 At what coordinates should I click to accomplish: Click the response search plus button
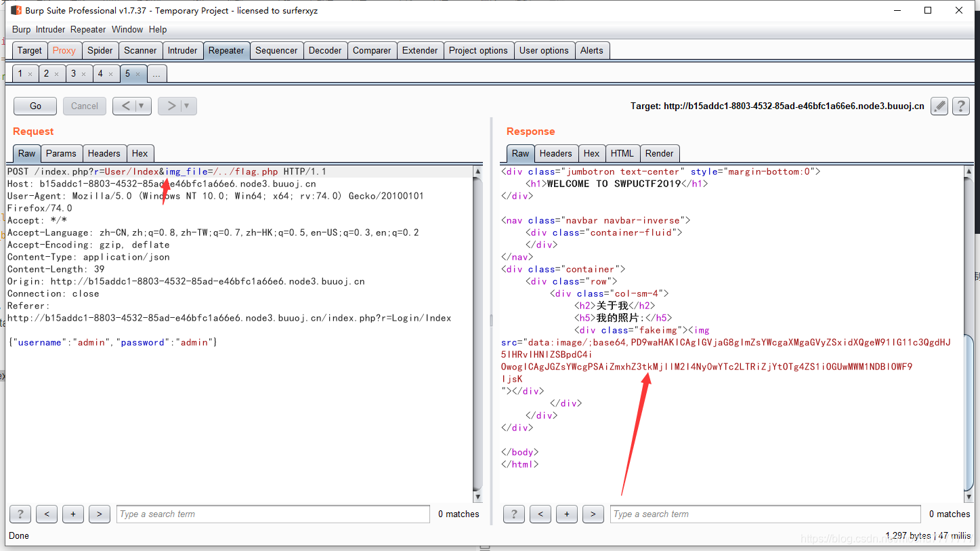pyautogui.click(x=567, y=514)
